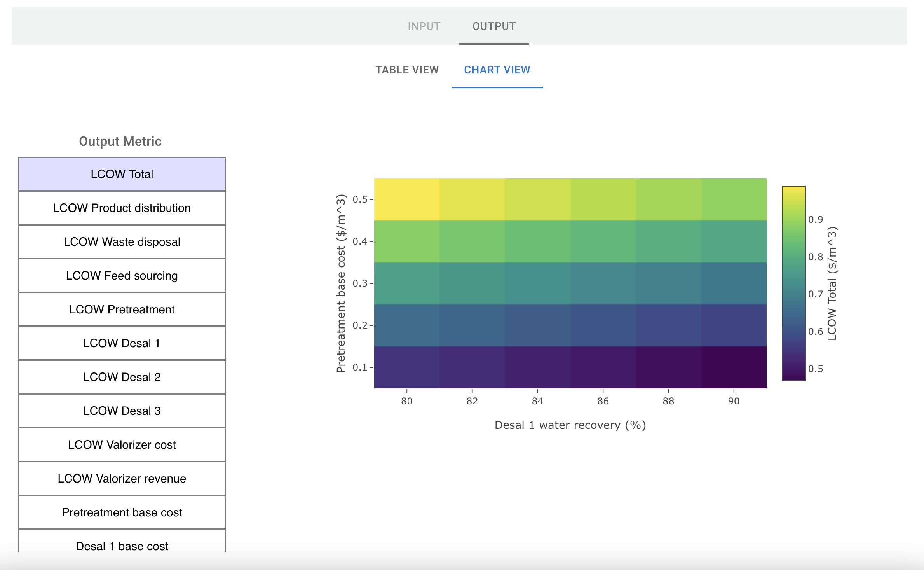Image resolution: width=924 pixels, height=570 pixels.
Task: Pick LCOW Waste disposal metric
Action: [x=122, y=242]
